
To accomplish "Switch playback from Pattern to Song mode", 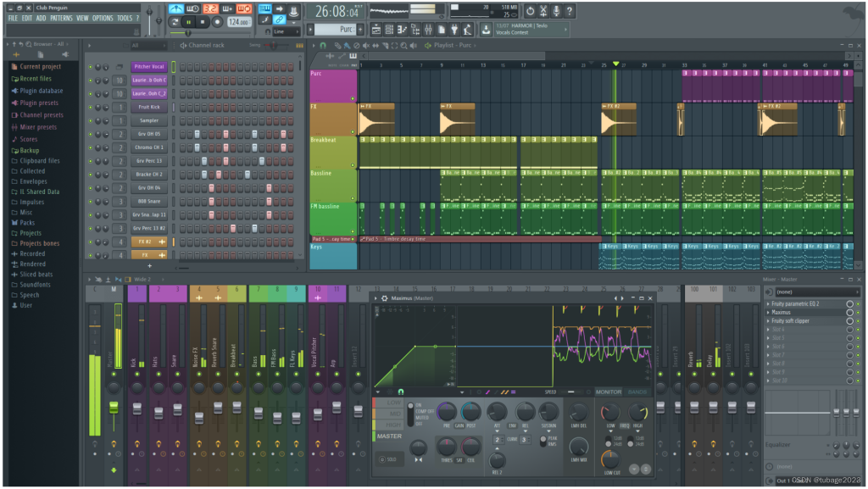I will pos(175,21).
